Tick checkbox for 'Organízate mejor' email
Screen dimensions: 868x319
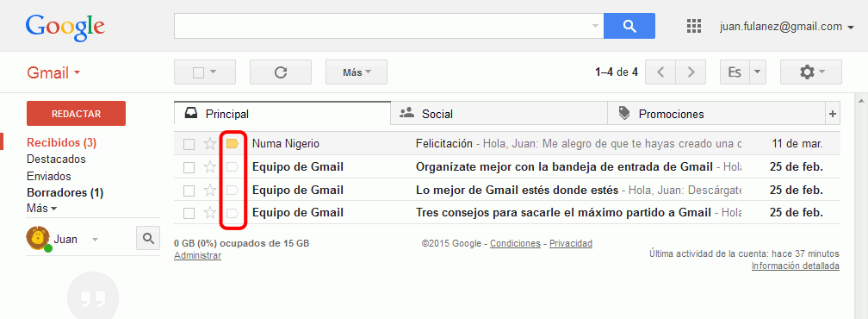click(189, 168)
